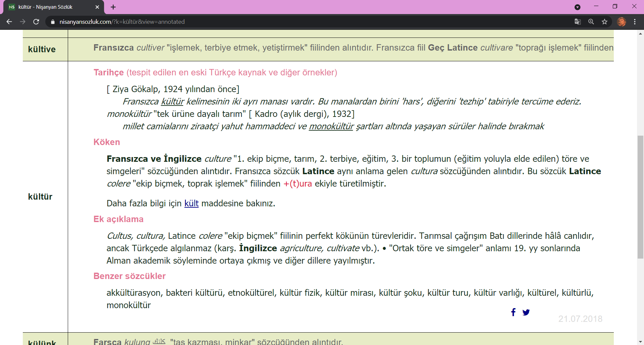Click the +(t)ura suffix link

(x=298, y=184)
